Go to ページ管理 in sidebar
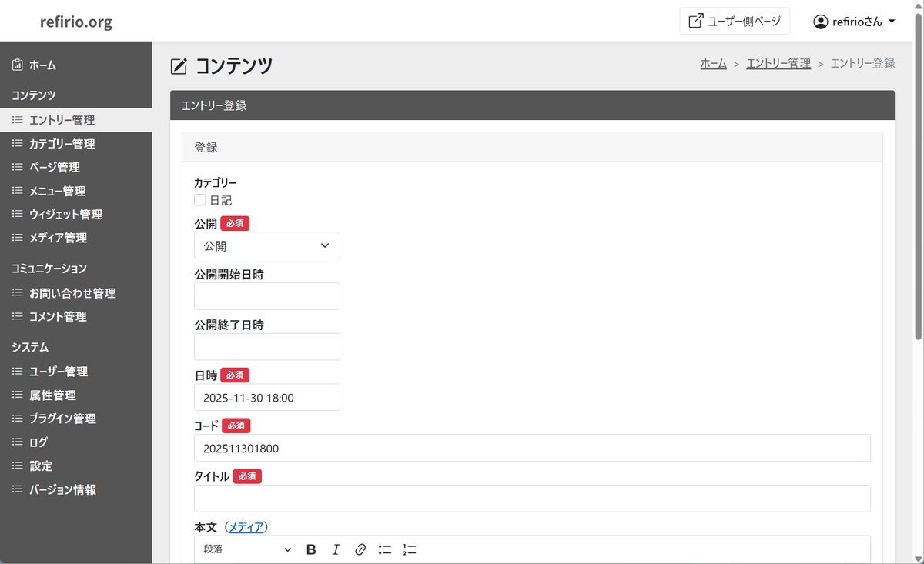 (x=76, y=167)
